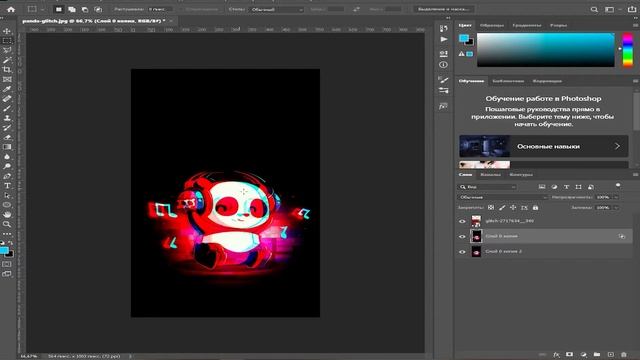Screen dimensions: 640x360
Task: Open the History panel icon
Action: tap(444, 28)
